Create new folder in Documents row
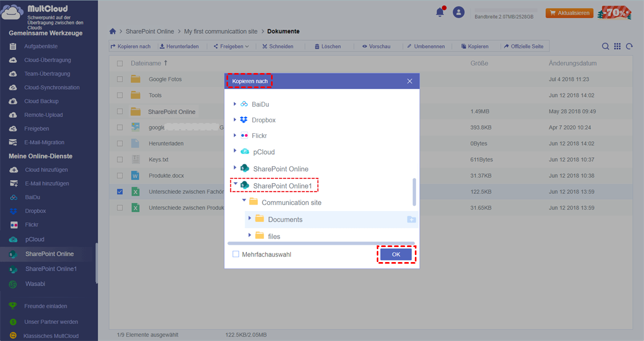Viewport: 644px width, 341px height. click(x=411, y=220)
